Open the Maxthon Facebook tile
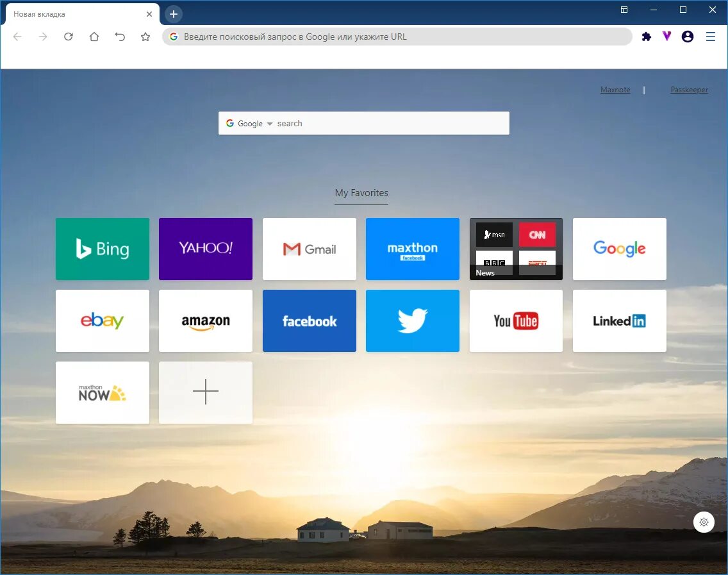Image resolution: width=728 pixels, height=575 pixels. coord(413,249)
